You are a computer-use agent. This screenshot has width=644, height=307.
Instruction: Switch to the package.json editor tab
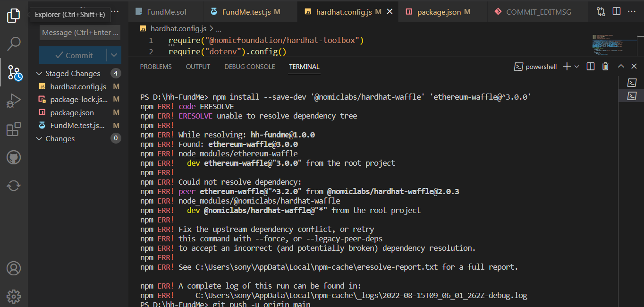tap(443, 11)
